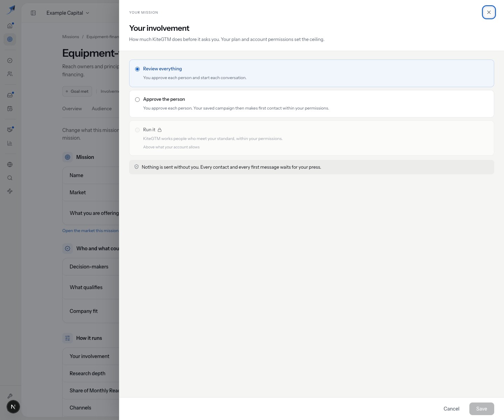
Task: Click the KiteGTM kite logo
Action: click(x=11, y=9)
